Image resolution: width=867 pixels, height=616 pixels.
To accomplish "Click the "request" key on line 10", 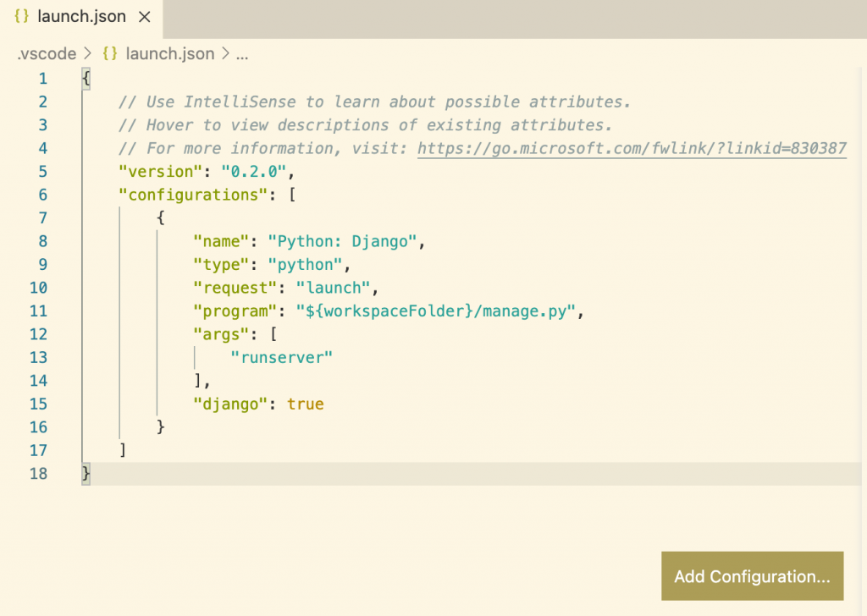I will click(235, 288).
